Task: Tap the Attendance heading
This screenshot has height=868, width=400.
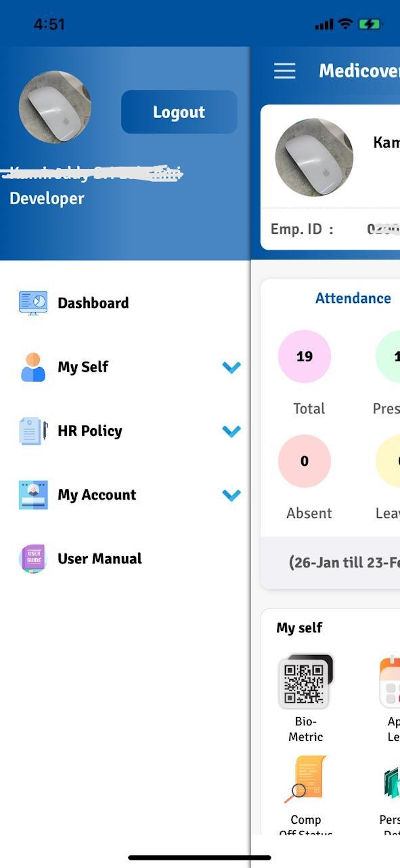Action: (353, 298)
